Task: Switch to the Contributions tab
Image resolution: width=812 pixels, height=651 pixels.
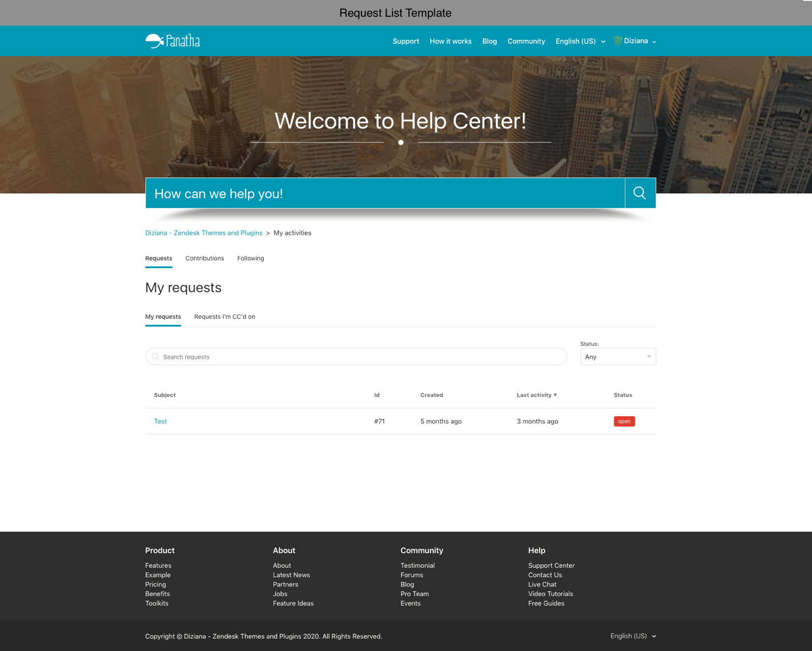Action: tap(204, 258)
